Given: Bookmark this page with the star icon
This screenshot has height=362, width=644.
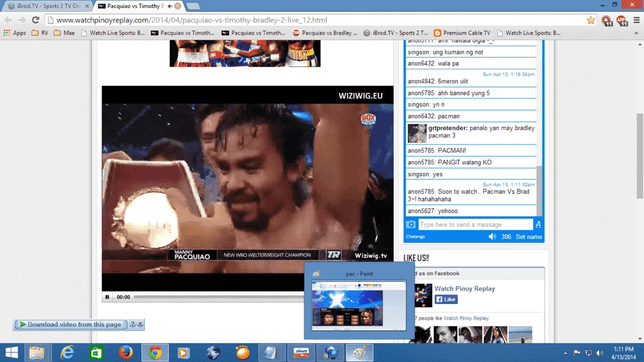Looking at the screenshot, I should click(591, 20).
